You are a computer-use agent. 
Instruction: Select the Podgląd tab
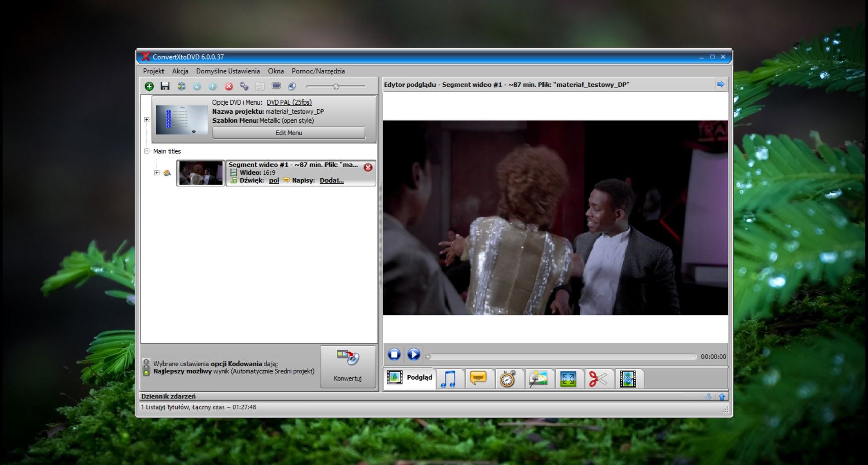coord(410,377)
